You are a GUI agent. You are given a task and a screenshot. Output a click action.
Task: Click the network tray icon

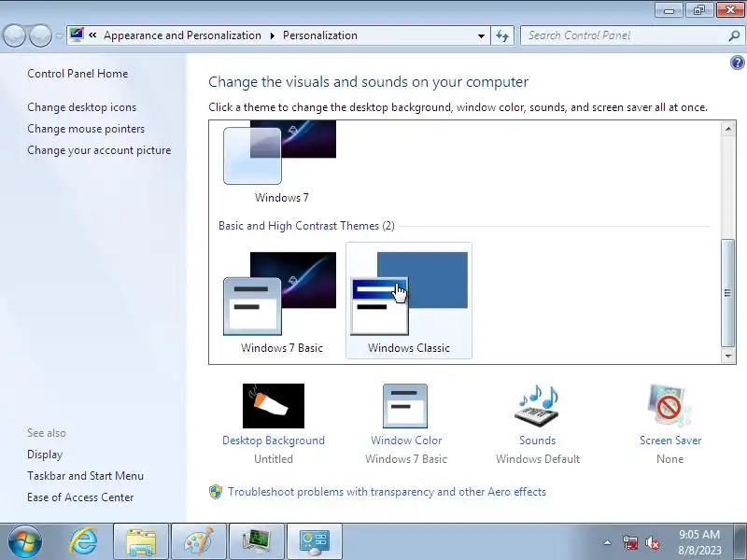pos(629,542)
